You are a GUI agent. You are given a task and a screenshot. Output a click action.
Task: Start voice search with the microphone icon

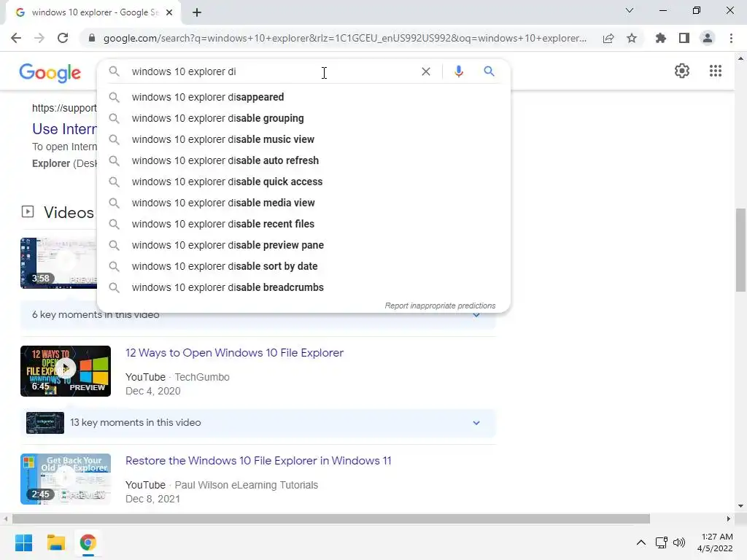pos(458,71)
